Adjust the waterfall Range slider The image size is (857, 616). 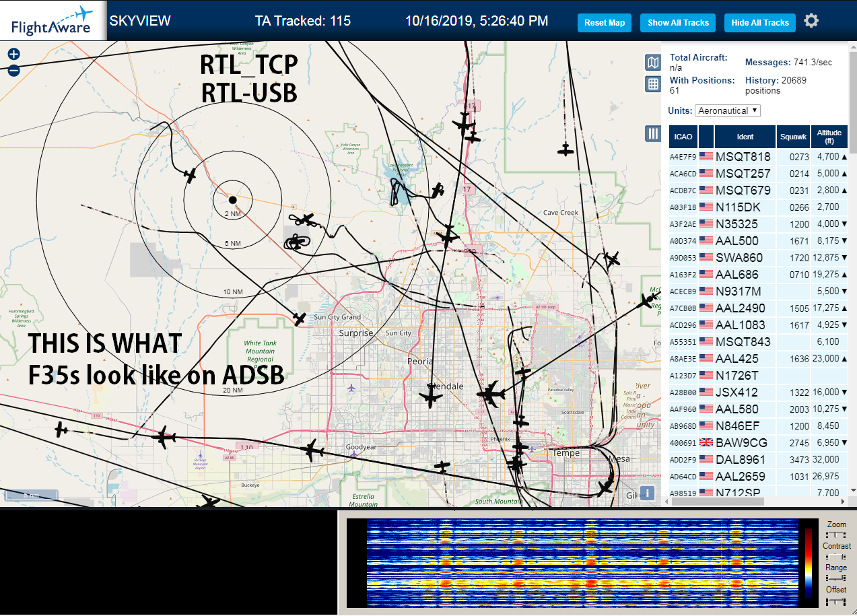tap(835, 578)
